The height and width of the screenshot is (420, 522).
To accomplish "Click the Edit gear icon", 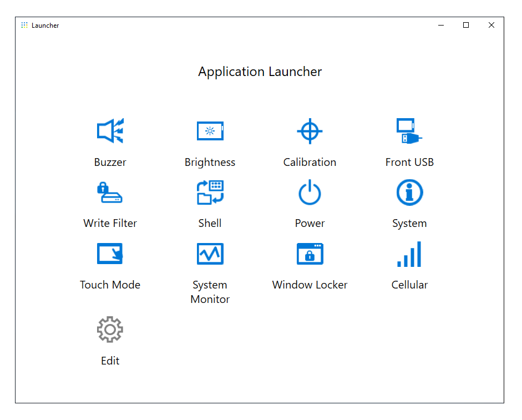I will click(110, 330).
